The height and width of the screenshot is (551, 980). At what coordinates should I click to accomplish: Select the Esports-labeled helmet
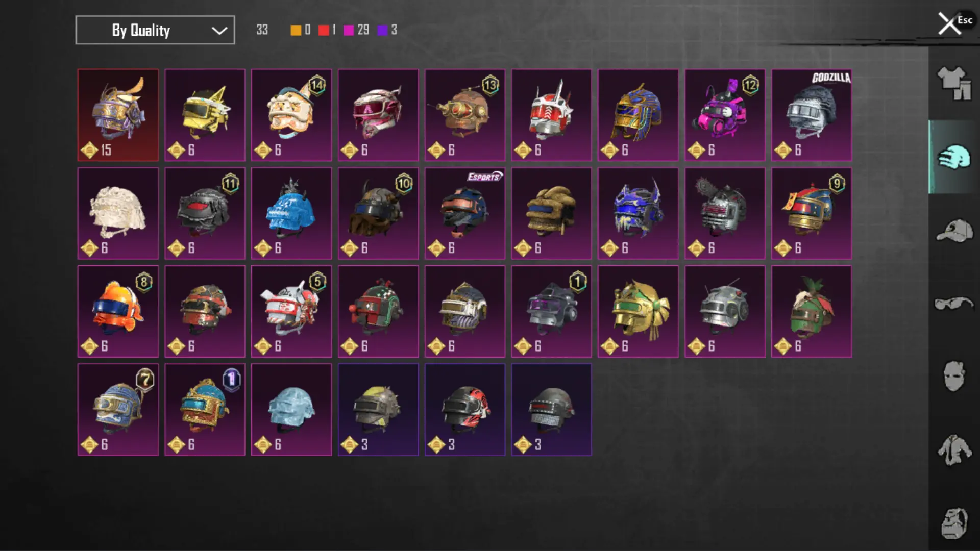click(465, 213)
